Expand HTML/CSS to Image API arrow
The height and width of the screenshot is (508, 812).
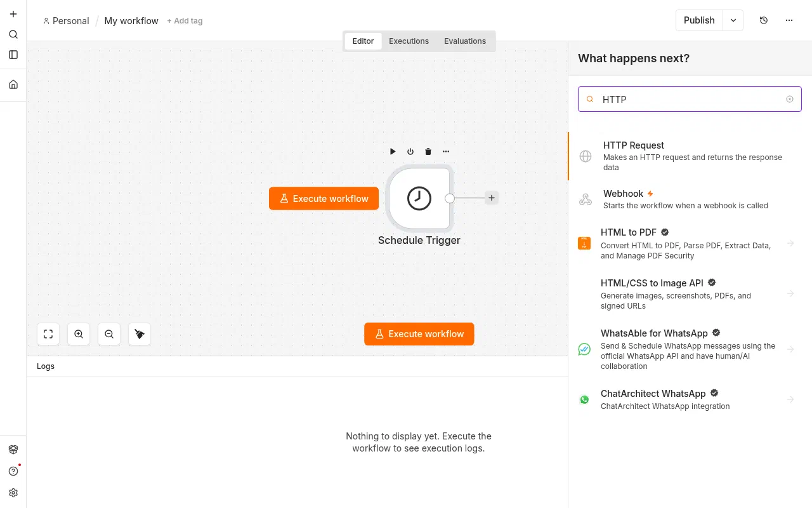point(790,293)
